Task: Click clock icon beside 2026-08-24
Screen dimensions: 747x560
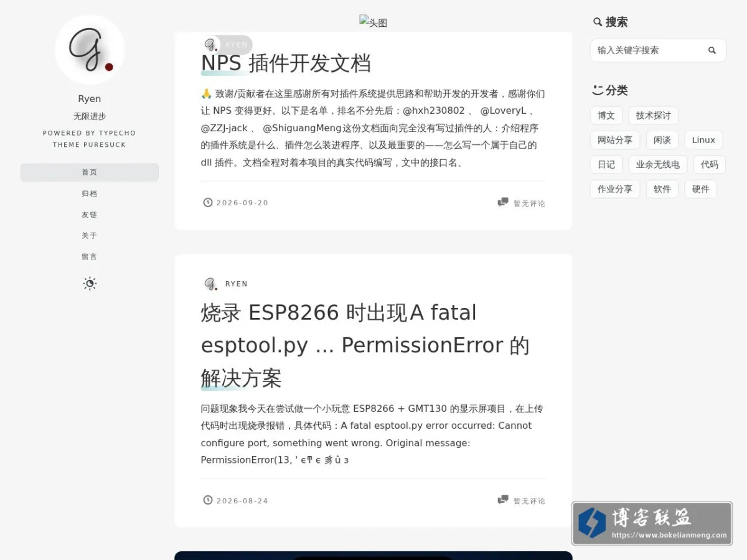Action: pyautogui.click(x=208, y=500)
